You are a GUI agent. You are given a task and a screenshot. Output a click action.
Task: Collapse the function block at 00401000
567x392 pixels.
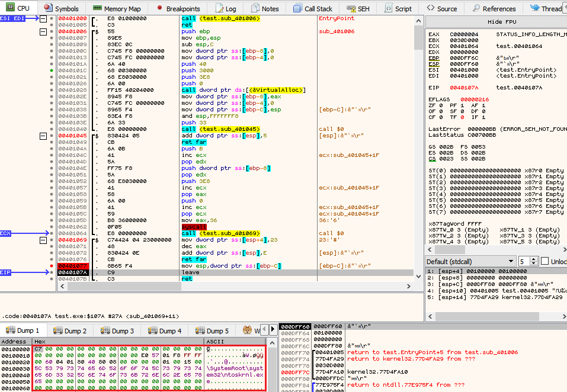[x=43, y=19]
